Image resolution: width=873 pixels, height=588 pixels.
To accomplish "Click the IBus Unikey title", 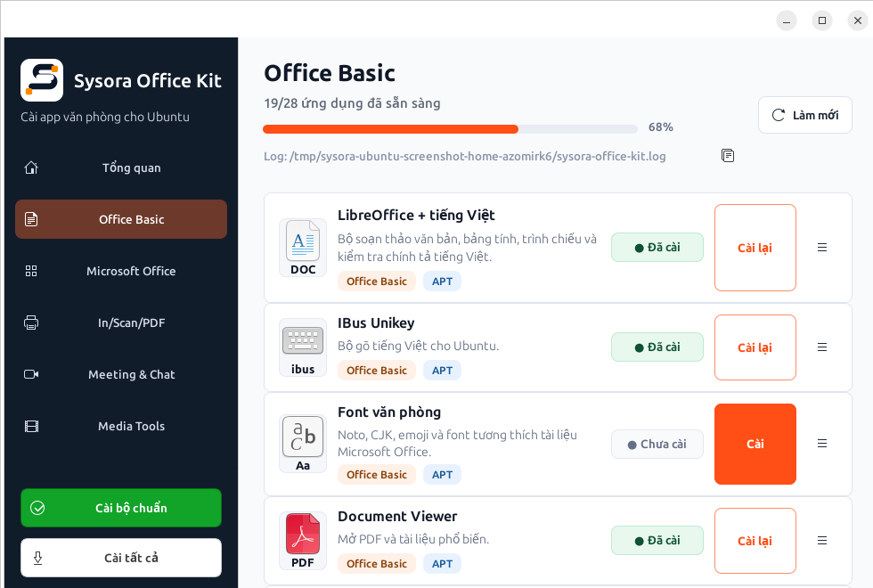I will click(x=376, y=323).
